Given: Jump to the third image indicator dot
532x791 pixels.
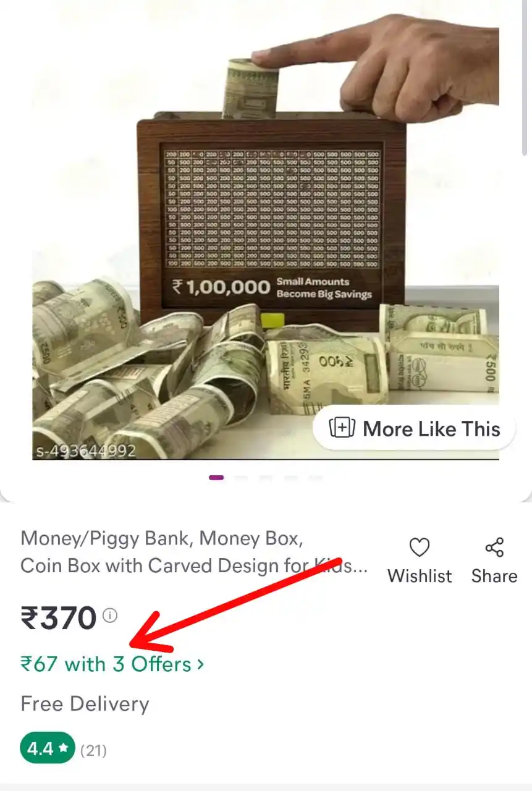Looking at the screenshot, I should tap(266, 477).
